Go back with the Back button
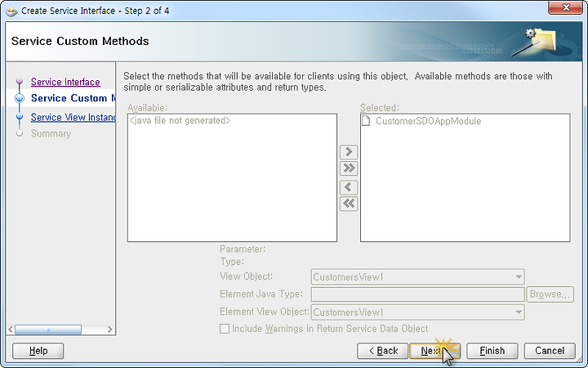The height and width of the screenshot is (368, 588). click(x=382, y=351)
